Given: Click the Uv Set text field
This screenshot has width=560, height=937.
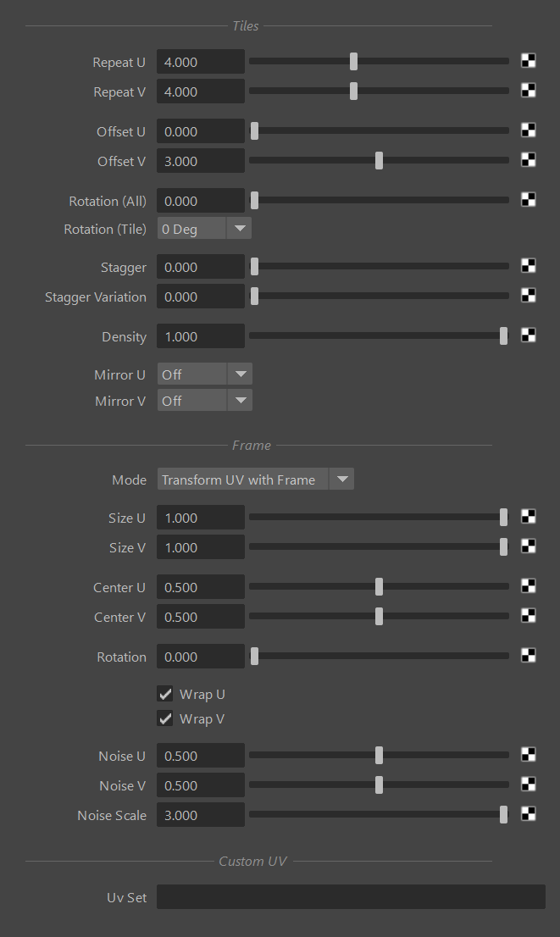Looking at the screenshot, I should click(351, 897).
